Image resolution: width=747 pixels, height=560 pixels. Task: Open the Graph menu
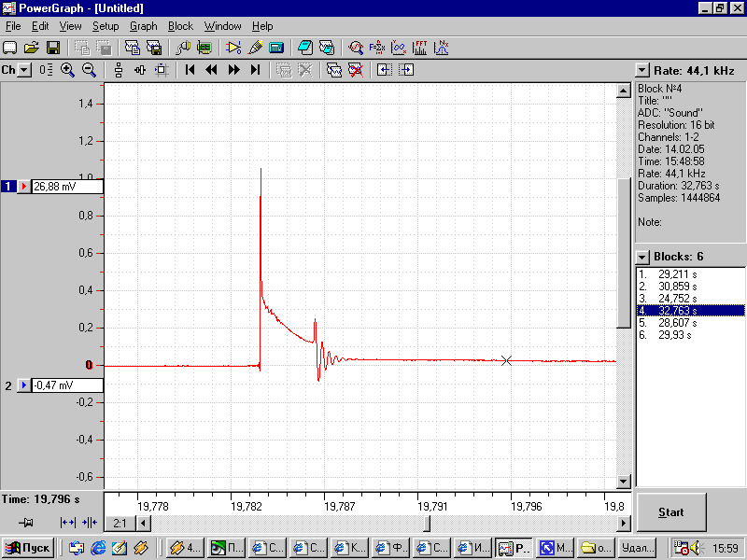[144, 26]
